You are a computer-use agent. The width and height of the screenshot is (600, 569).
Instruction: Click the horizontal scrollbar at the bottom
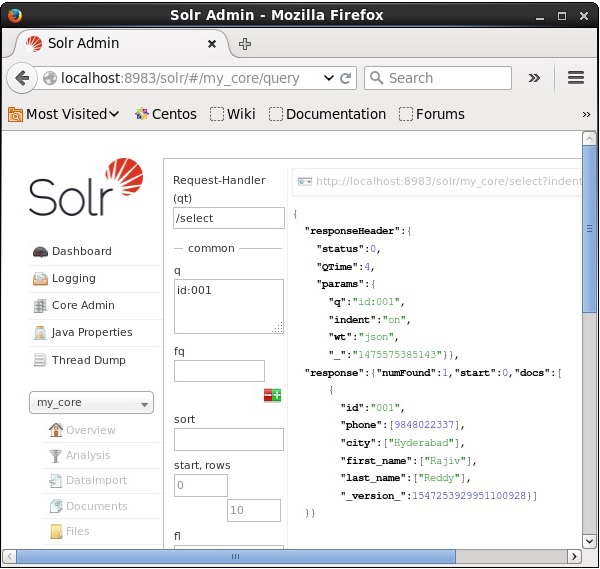tap(235, 556)
